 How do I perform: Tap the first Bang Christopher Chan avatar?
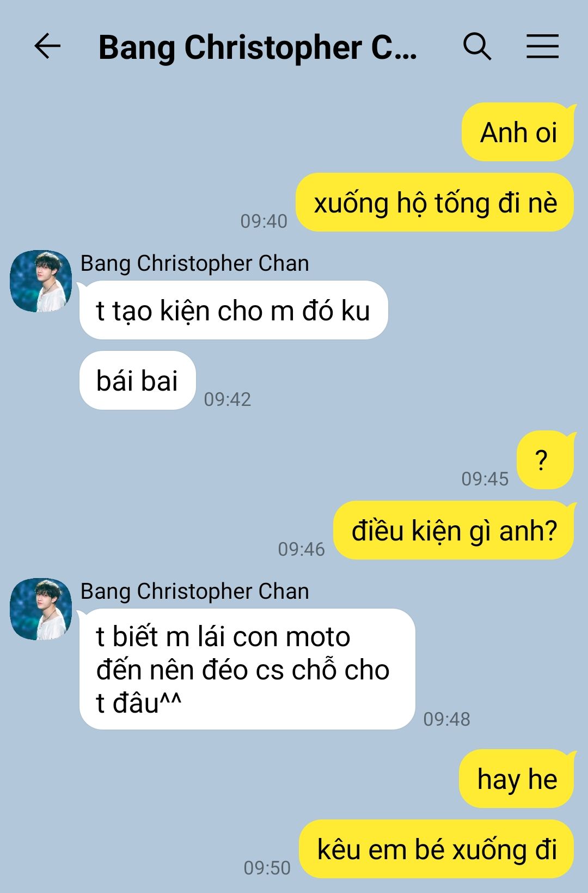pos(41,281)
